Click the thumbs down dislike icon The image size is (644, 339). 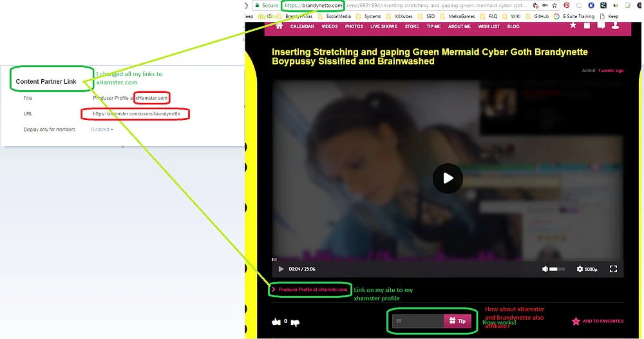tap(296, 322)
